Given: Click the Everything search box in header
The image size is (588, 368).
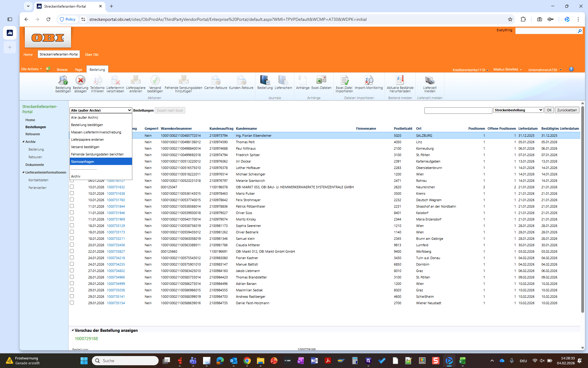Looking at the screenshot, I should 546,31.
